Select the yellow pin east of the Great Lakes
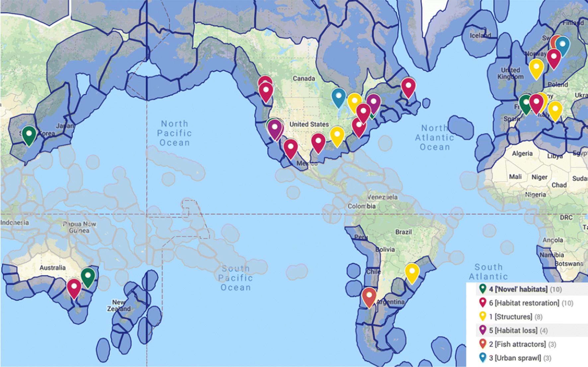The width and height of the screenshot is (588, 367). [x=354, y=102]
